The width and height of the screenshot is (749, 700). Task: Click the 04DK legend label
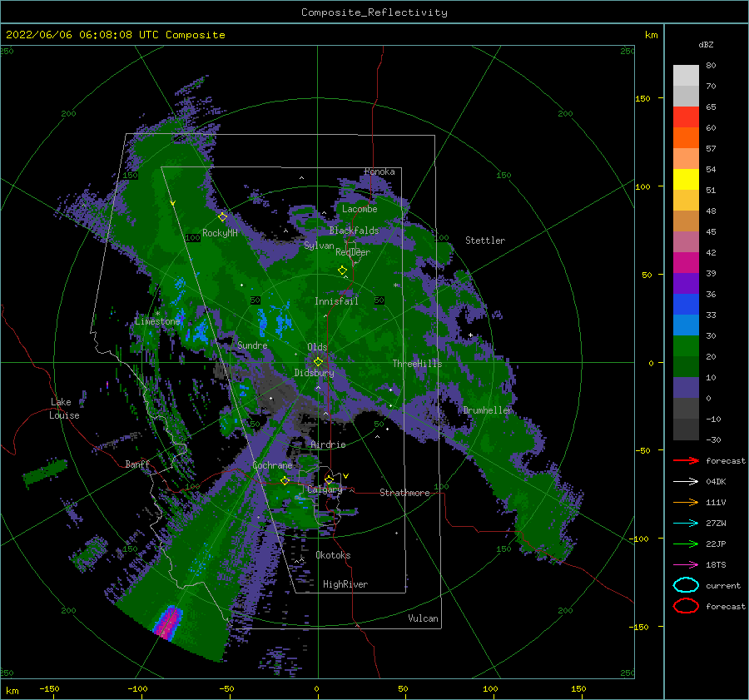tap(716, 482)
